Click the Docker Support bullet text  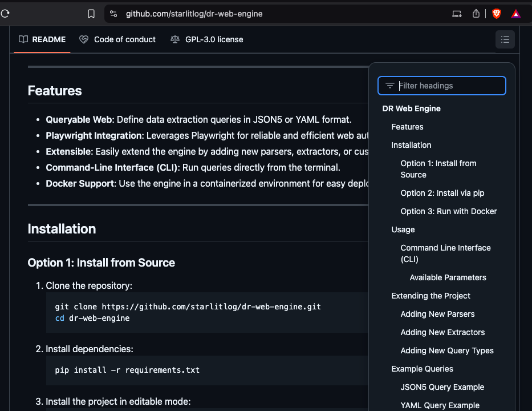207,183
